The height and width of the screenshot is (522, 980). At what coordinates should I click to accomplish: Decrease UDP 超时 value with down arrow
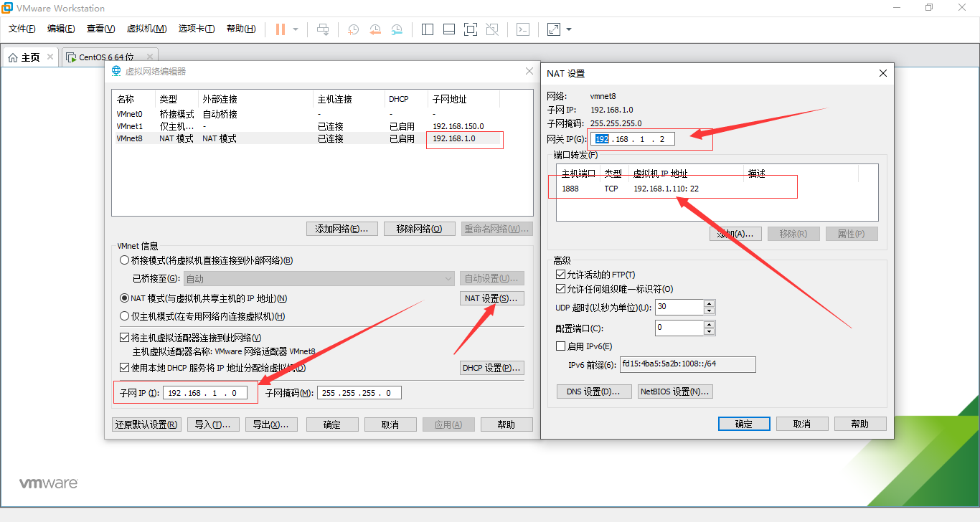[x=710, y=310]
